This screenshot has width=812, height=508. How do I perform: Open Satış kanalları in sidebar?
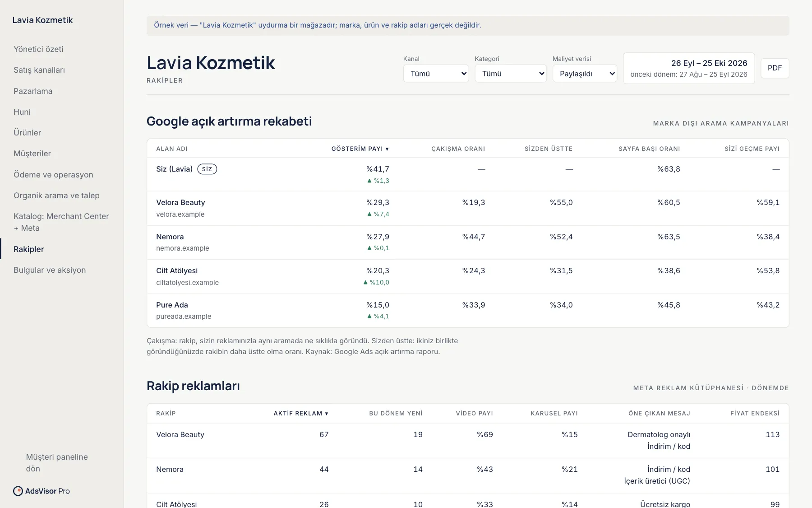[x=39, y=70]
